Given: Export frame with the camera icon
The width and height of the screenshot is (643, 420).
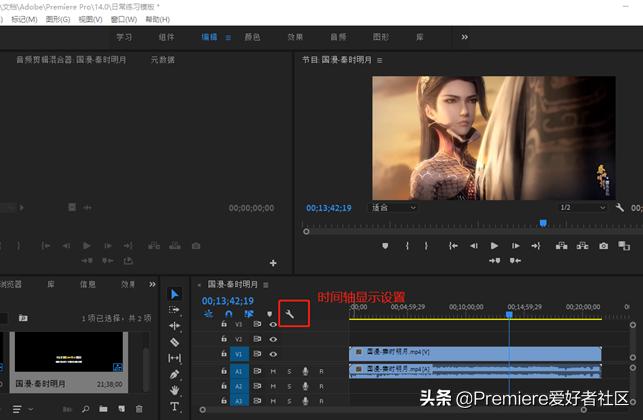Looking at the screenshot, I should (604, 246).
